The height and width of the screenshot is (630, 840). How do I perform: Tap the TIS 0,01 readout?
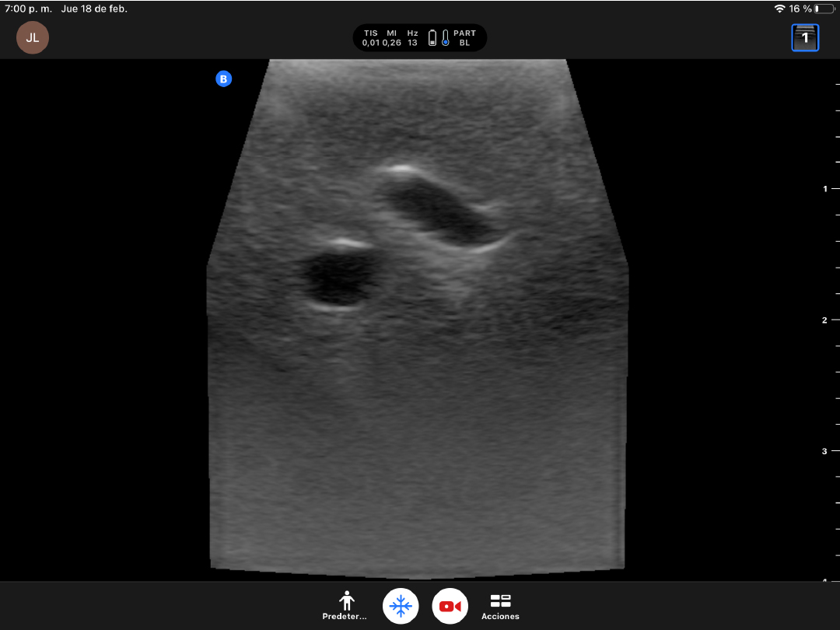pos(371,38)
